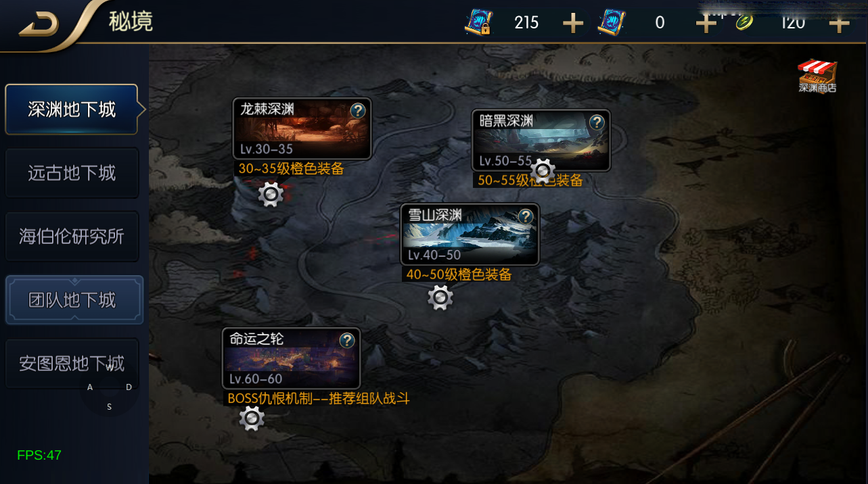Click gear icon below 雪山深渊
The width and height of the screenshot is (868, 484).
[x=440, y=297]
